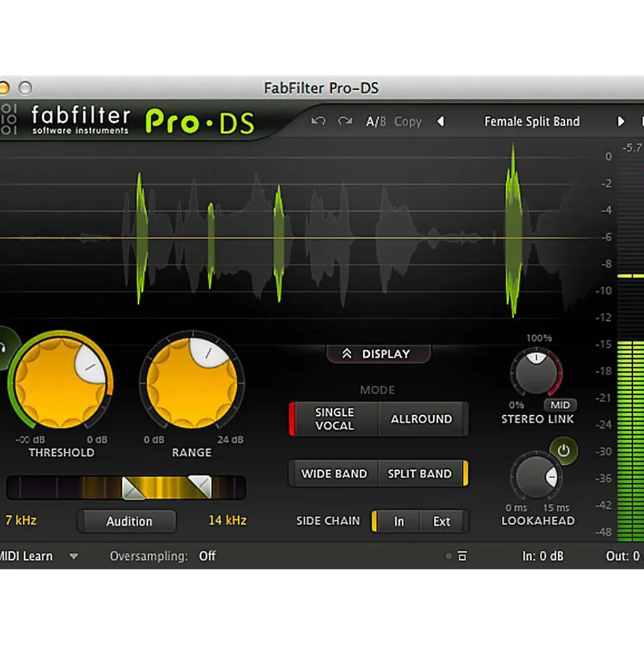Click the STEREO LINK knob
This screenshot has width=644, height=645.
coord(536,372)
